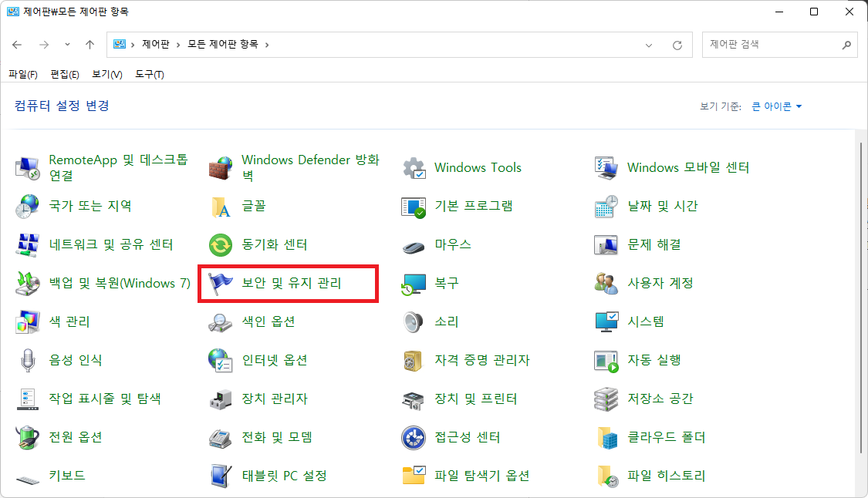Open Windows Defender 방화벽 icon

(x=221, y=167)
